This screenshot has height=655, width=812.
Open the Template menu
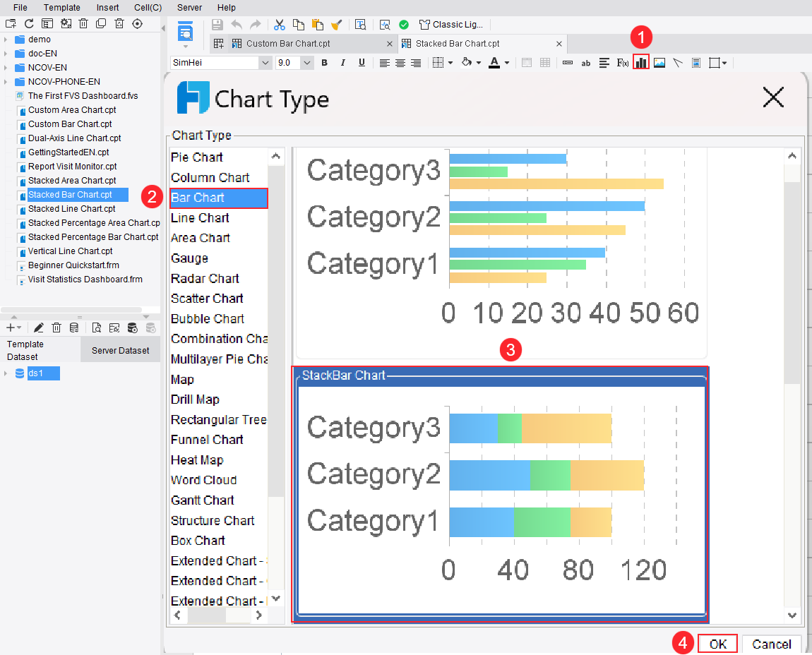[x=61, y=7]
